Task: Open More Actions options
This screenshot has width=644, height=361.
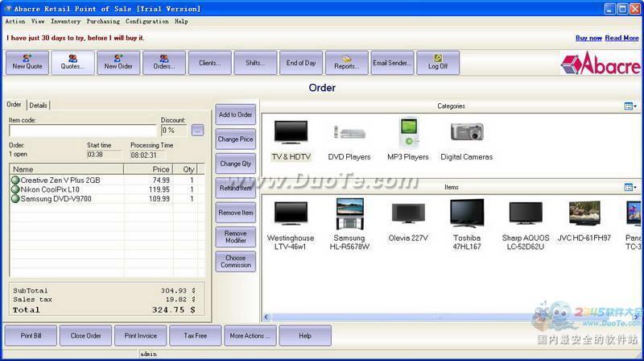Action: [x=250, y=335]
